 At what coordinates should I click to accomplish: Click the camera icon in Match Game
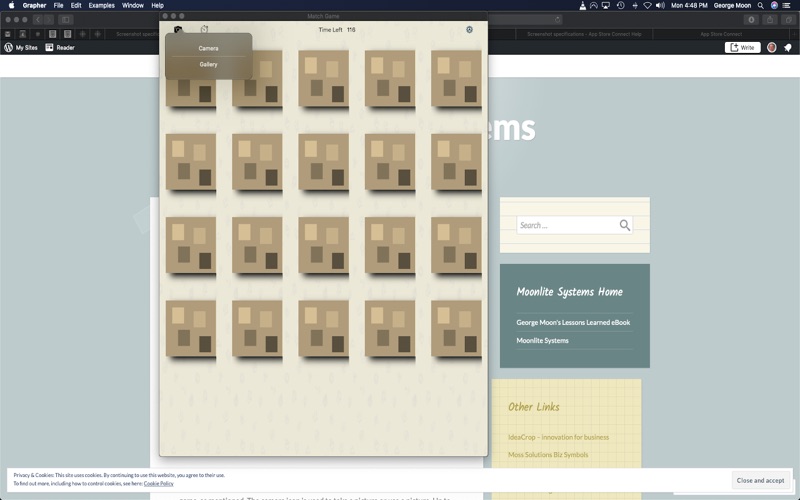178,30
